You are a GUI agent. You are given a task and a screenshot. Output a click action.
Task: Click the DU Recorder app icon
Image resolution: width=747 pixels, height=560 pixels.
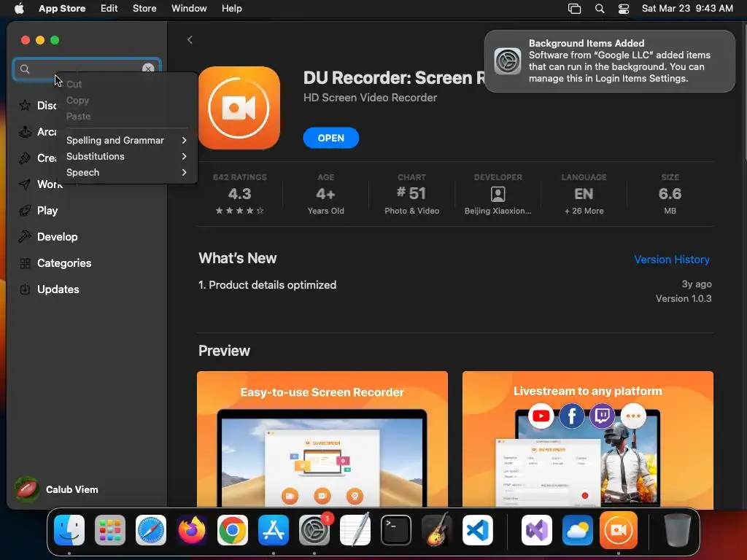coord(239,108)
